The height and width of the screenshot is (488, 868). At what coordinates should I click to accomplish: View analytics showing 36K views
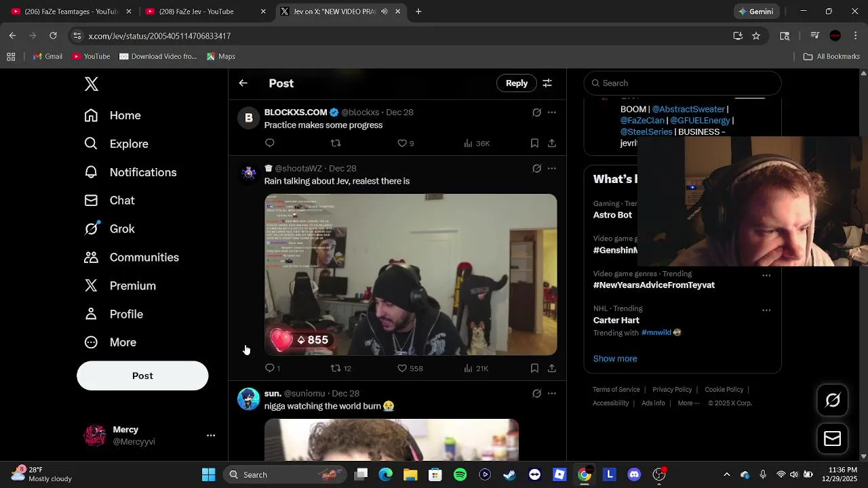(477, 143)
